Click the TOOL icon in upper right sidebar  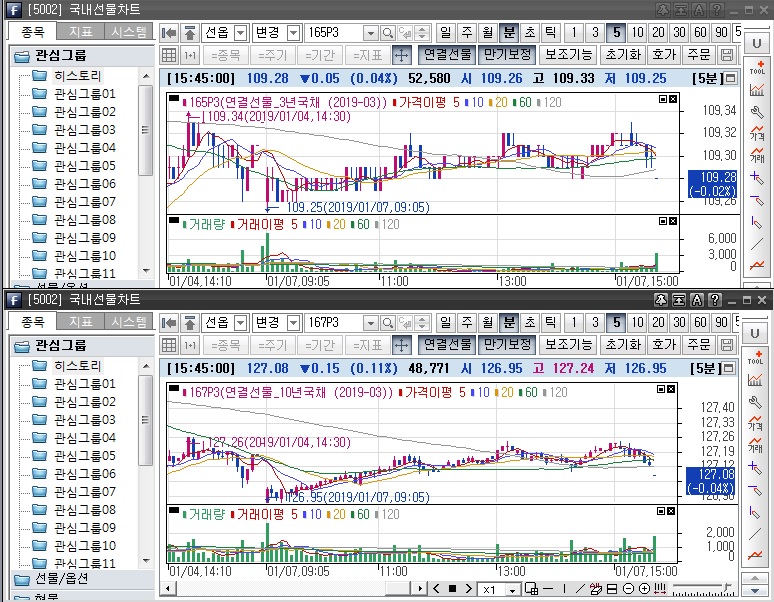[757, 68]
